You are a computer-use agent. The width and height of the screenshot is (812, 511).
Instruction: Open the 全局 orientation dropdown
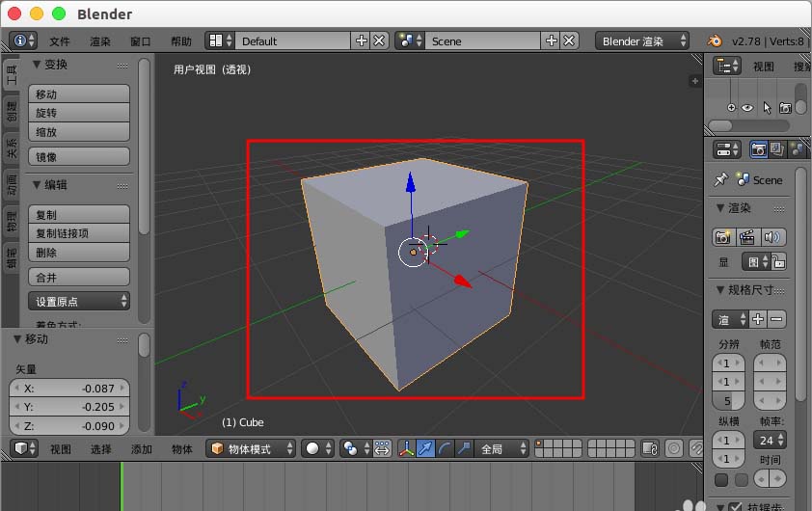(x=501, y=448)
